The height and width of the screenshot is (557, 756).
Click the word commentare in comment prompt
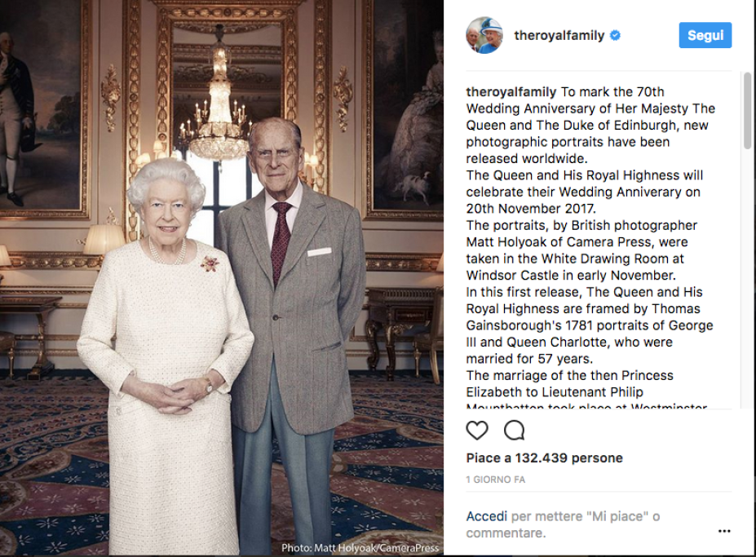point(504,533)
